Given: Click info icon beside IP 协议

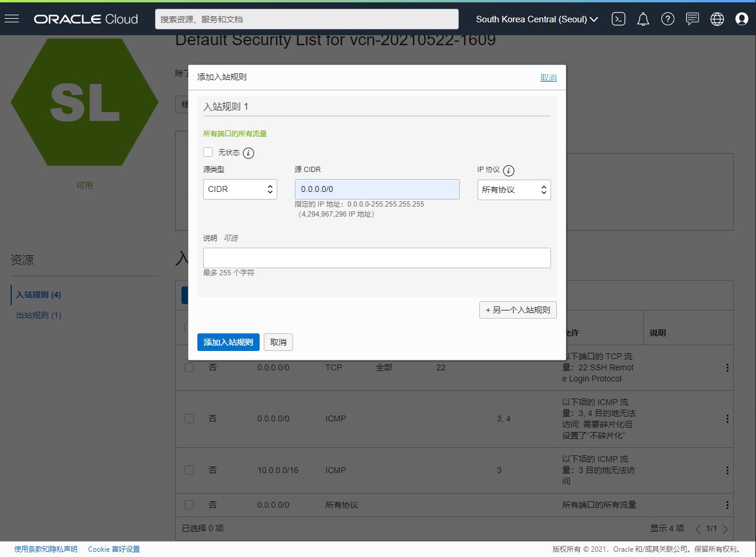Looking at the screenshot, I should (509, 171).
